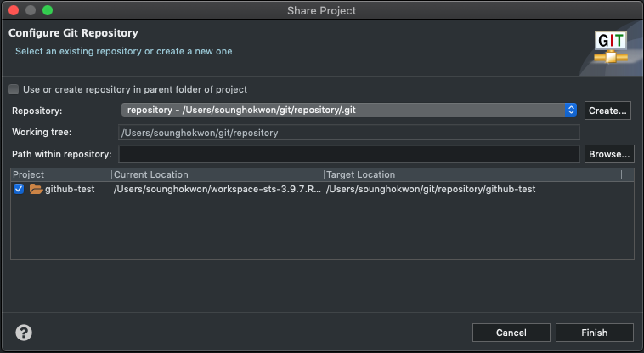Image resolution: width=644 pixels, height=353 pixels.
Task: Click the Project column header
Action: [61, 174]
